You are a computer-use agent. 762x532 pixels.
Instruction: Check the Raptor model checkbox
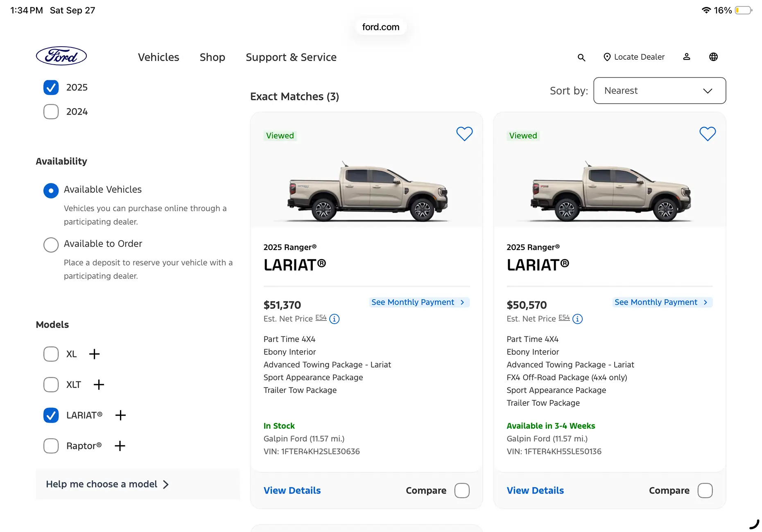point(51,446)
